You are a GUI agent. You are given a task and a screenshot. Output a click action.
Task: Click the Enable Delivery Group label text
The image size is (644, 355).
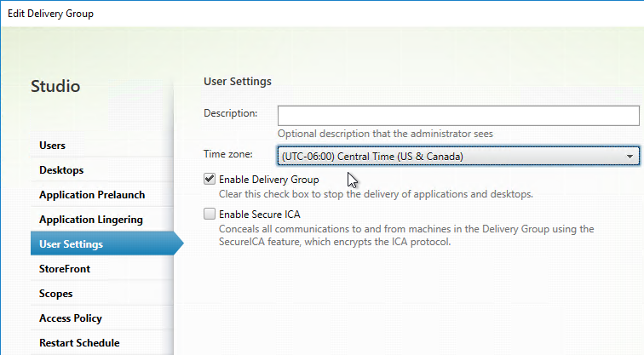point(268,180)
